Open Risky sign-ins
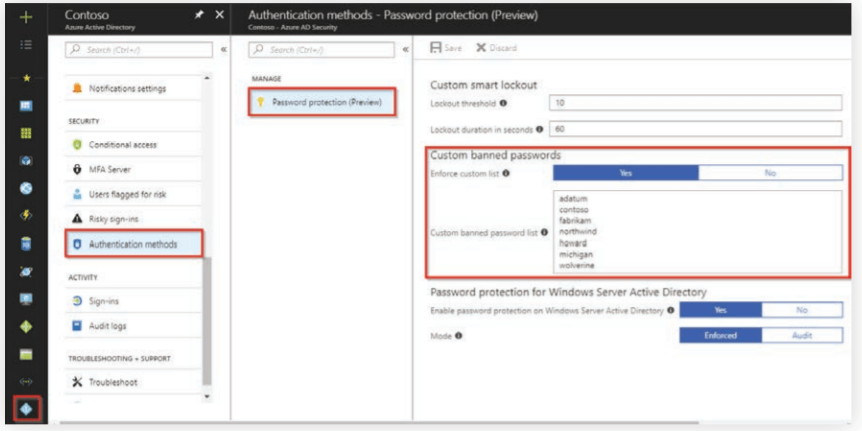The height and width of the screenshot is (431, 862). pyautogui.click(x=132, y=219)
